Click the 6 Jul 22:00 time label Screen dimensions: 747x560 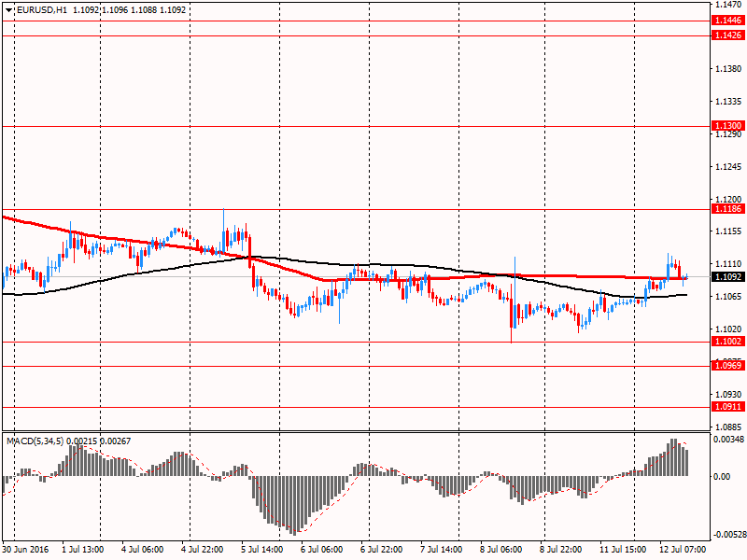tap(381, 550)
